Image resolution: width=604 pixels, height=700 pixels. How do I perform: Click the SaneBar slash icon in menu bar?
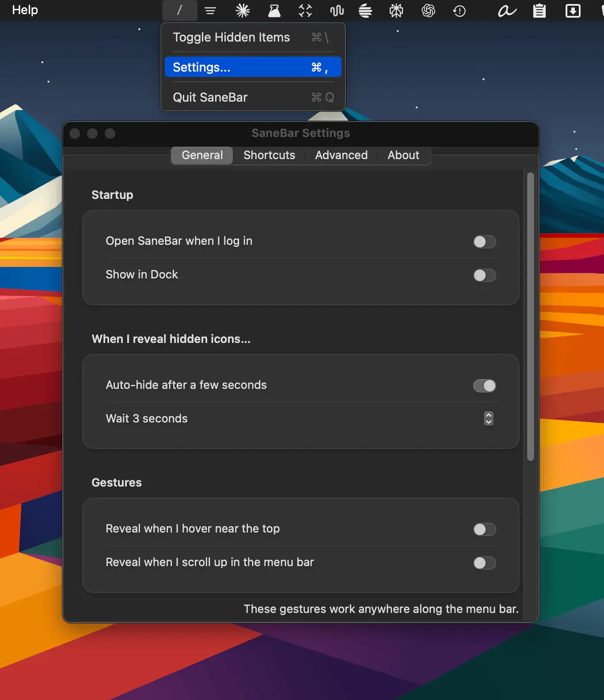click(x=179, y=11)
